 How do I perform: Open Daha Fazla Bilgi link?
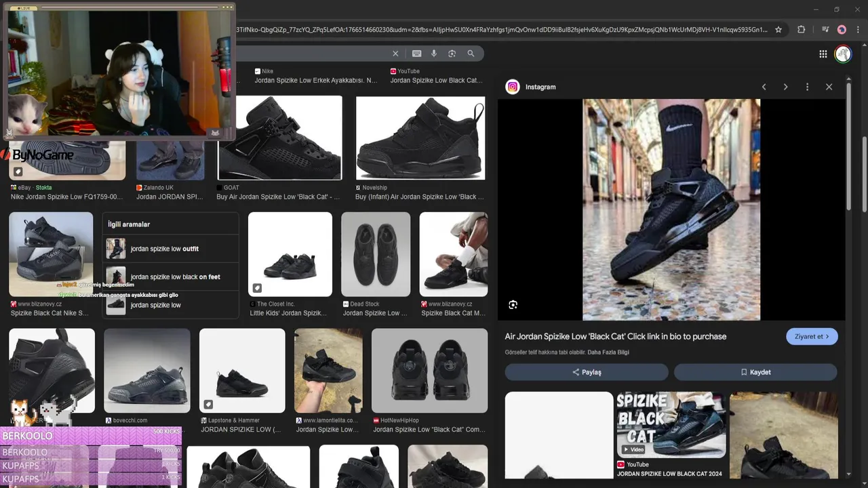pyautogui.click(x=608, y=352)
